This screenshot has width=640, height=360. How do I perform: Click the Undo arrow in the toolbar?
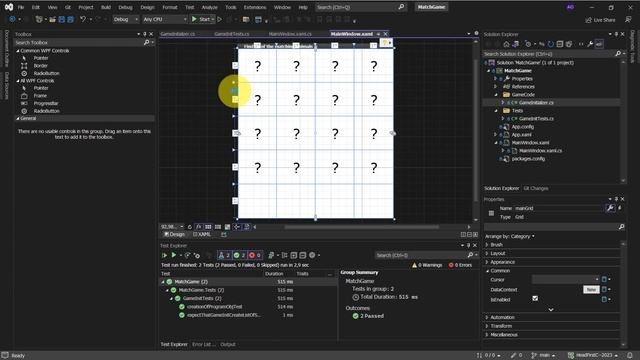83,19
